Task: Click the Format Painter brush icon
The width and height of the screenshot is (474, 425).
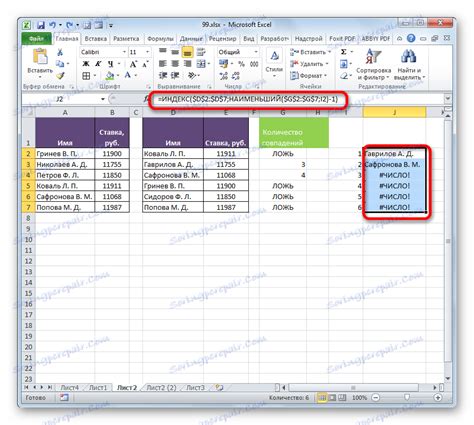Action: pyautogui.click(x=60, y=76)
